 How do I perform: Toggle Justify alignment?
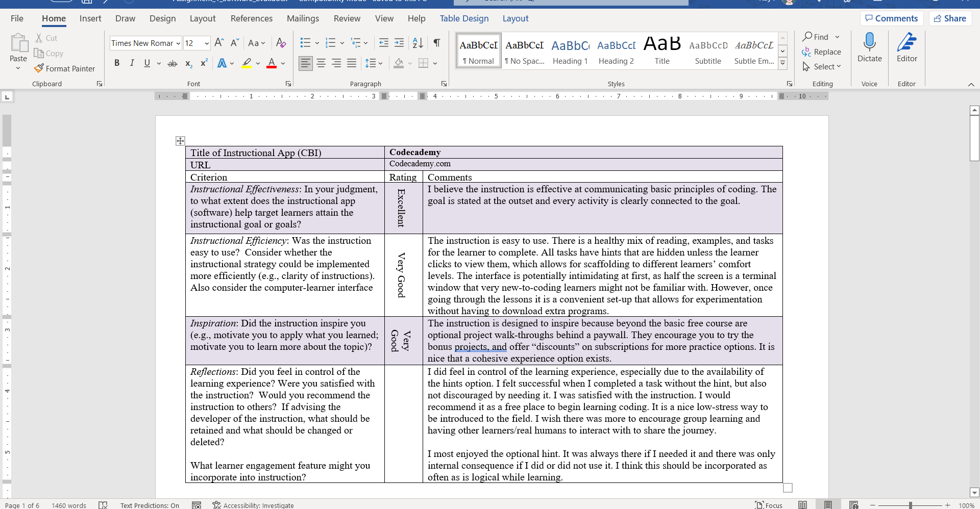click(352, 63)
